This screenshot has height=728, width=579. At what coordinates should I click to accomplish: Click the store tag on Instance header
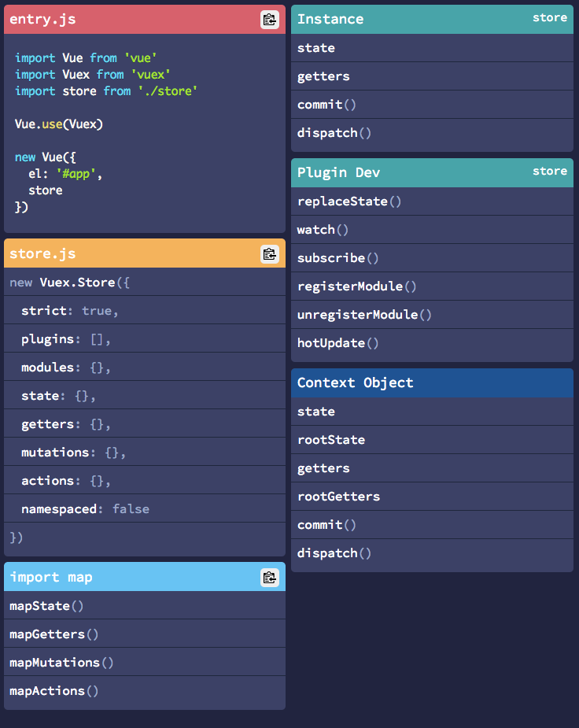tap(550, 17)
